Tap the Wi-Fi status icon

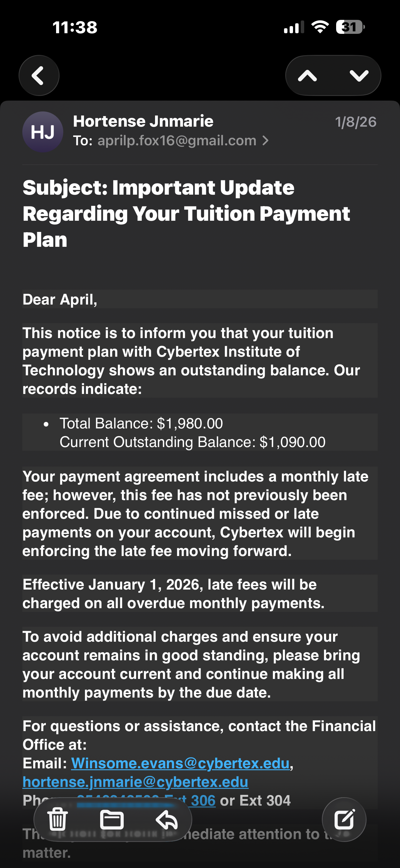(x=320, y=27)
